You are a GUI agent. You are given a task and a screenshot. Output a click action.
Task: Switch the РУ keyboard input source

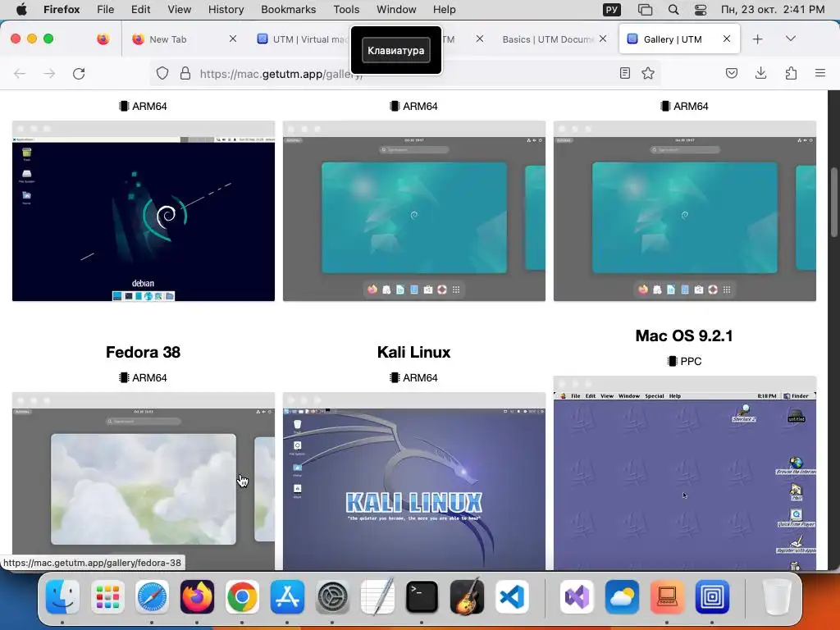(611, 9)
